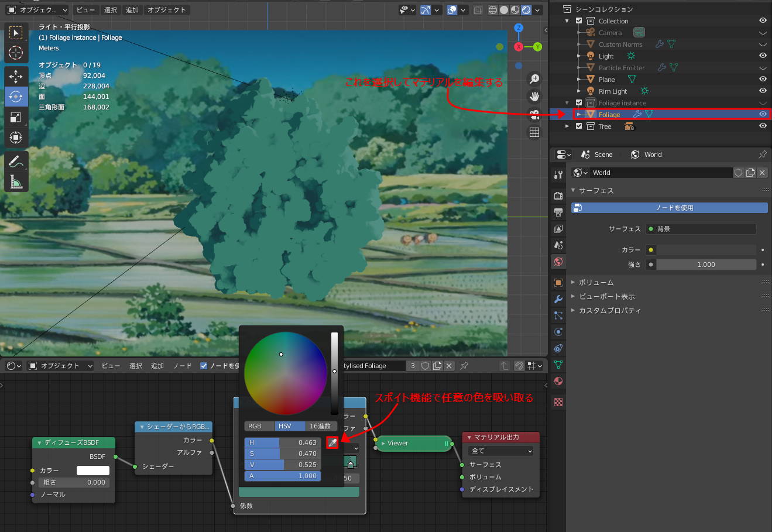Viewport: 775px width, 532px height.
Task: Open the Object properties tab
Action: (x=558, y=283)
